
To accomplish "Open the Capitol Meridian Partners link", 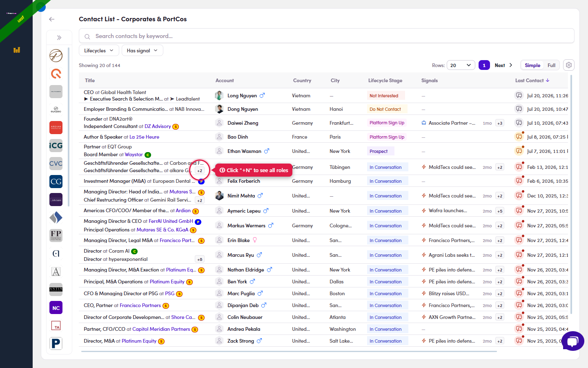I will (161, 329).
